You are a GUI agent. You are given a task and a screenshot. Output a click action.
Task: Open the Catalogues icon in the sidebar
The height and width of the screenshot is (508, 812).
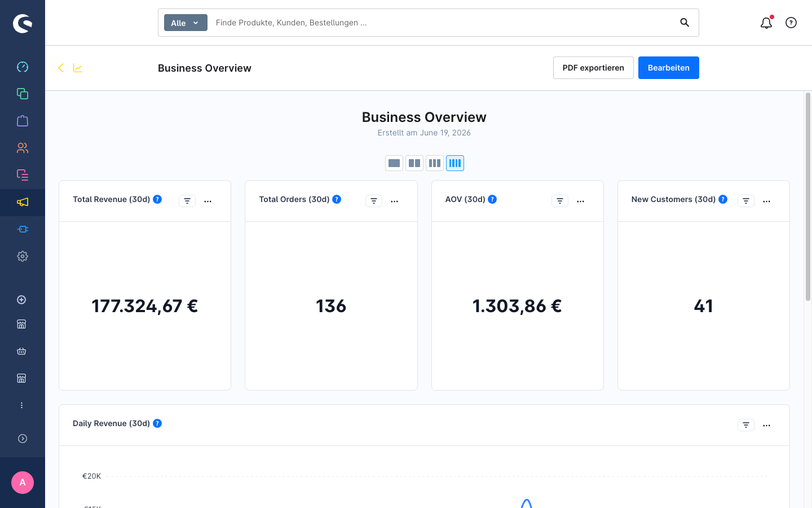(x=23, y=94)
